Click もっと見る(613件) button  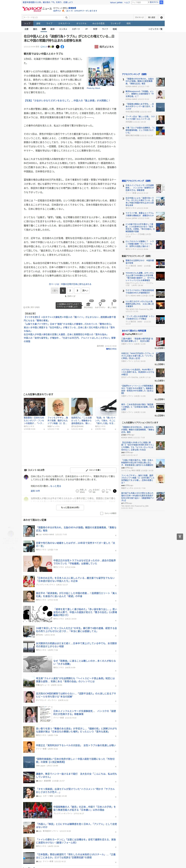click(x=70, y=507)
